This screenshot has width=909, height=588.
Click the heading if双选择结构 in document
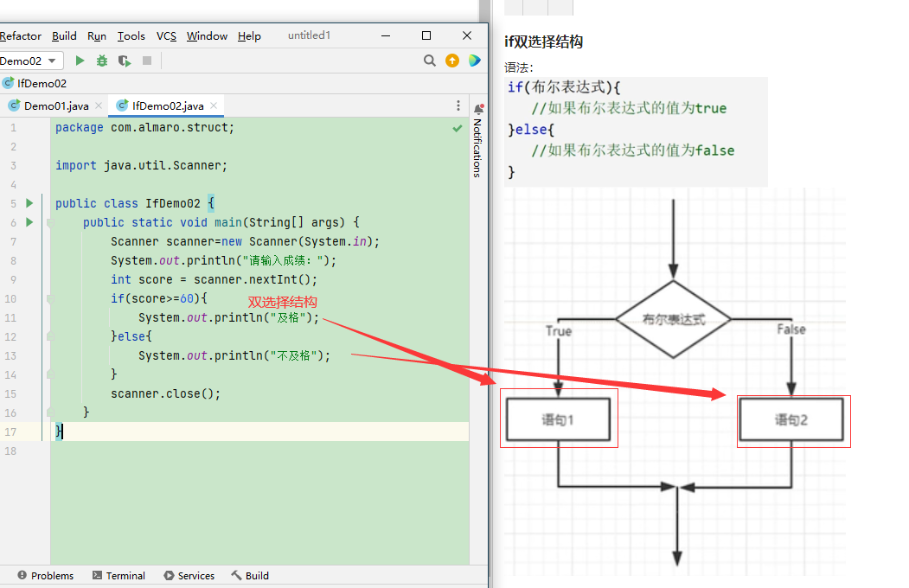pyautogui.click(x=543, y=42)
